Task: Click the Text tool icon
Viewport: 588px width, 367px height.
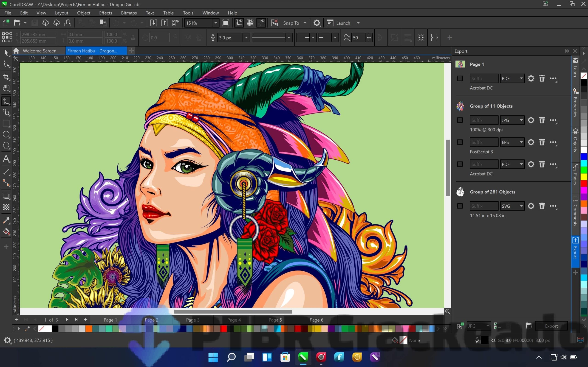Action: [x=6, y=158]
